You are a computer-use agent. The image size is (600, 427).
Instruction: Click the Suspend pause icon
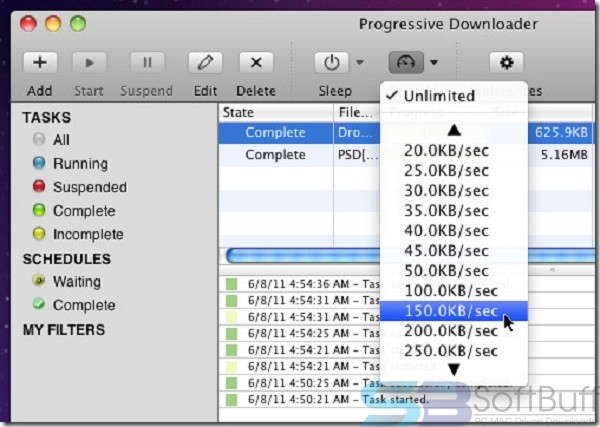(147, 62)
